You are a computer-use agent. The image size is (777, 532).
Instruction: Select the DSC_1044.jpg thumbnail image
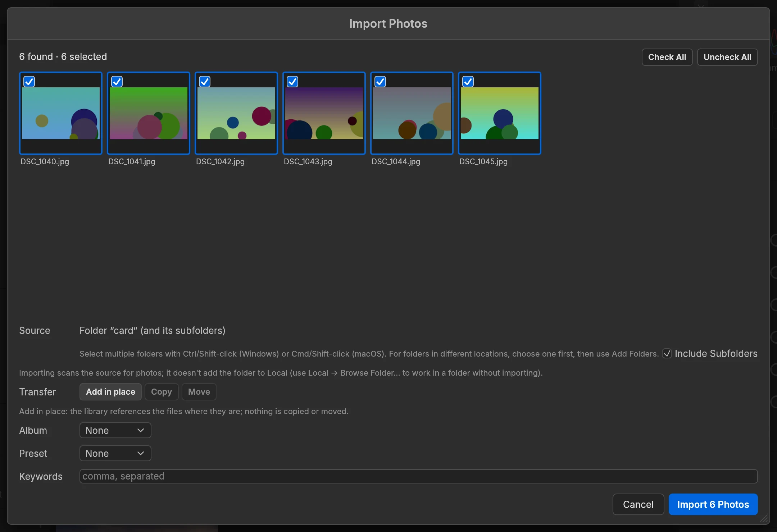point(412,113)
